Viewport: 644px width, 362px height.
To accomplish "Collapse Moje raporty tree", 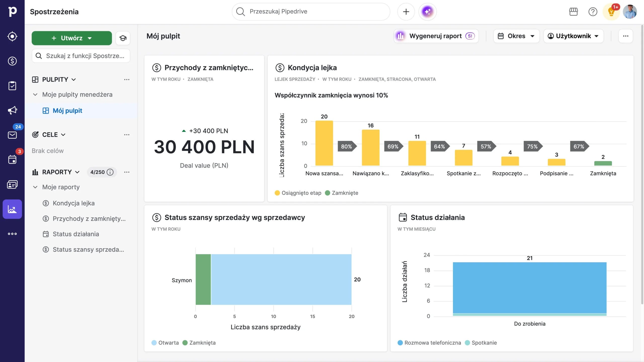I will [35, 187].
